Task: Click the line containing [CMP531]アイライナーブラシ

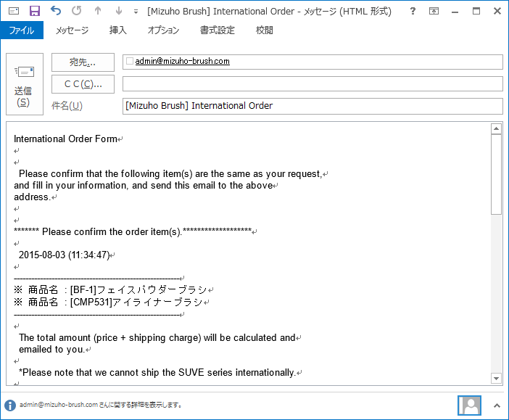Action: pyautogui.click(x=109, y=302)
